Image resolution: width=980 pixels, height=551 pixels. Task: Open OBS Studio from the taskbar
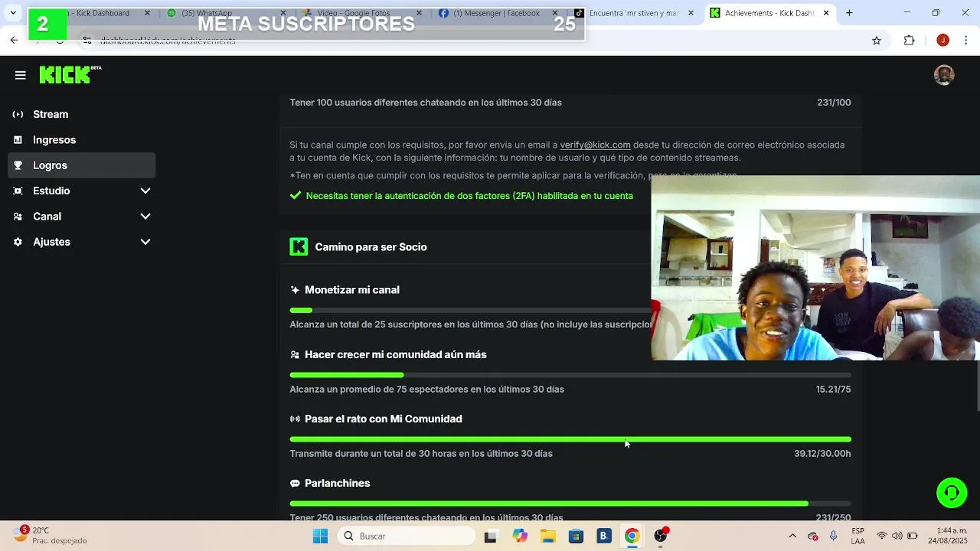coord(660,536)
